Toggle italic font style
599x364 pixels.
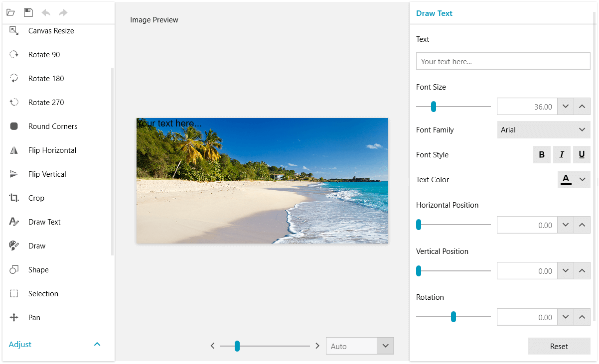pos(562,154)
